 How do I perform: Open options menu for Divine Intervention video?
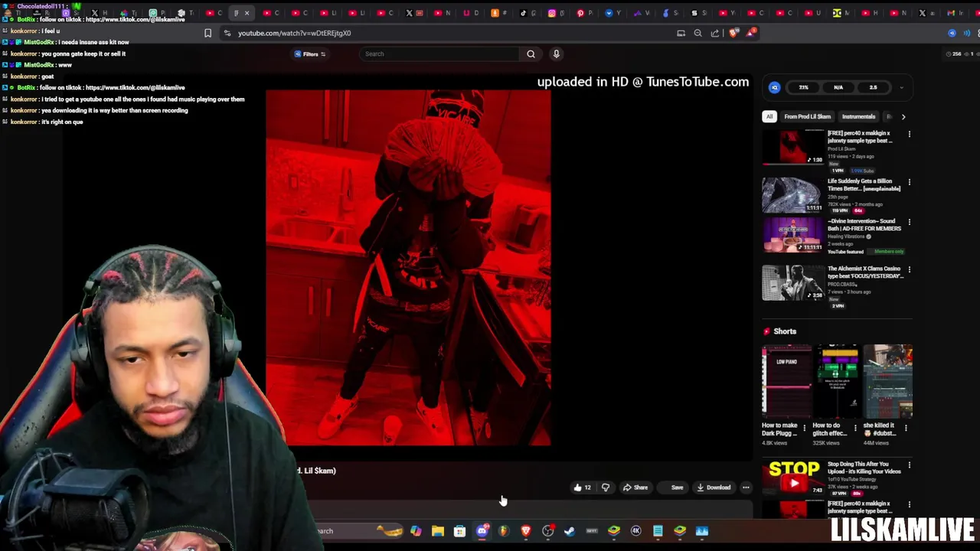pyautogui.click(x=909, y=222)
